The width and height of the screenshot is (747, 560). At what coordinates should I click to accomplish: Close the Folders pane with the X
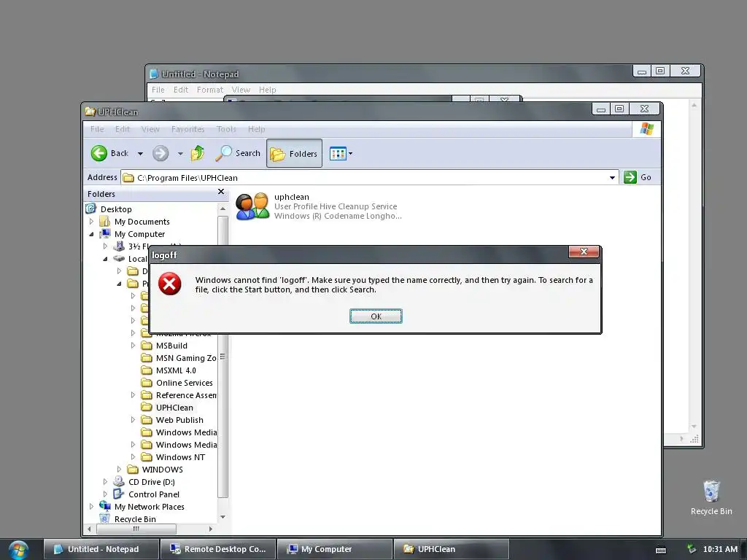(220, 192)
